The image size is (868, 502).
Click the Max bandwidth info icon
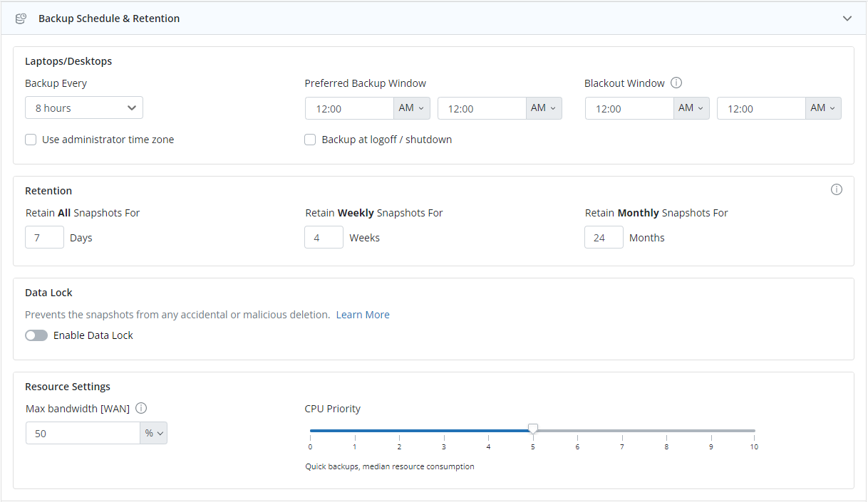141,408
